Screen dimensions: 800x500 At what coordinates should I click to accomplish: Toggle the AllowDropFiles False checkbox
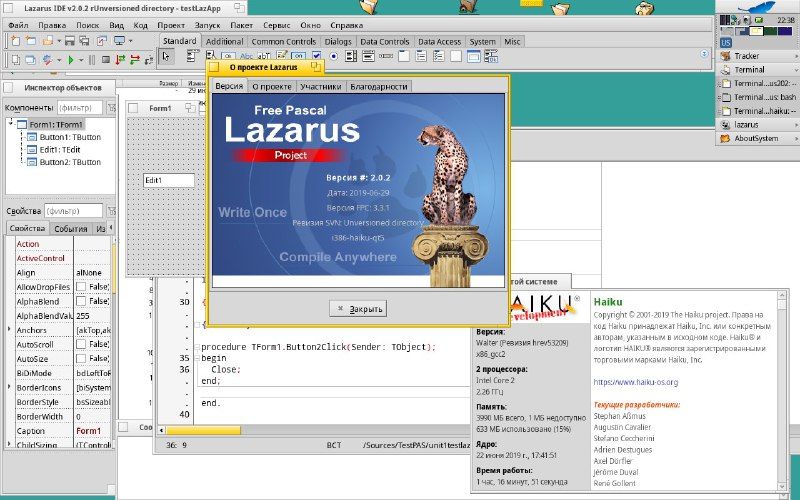[81, 287]
